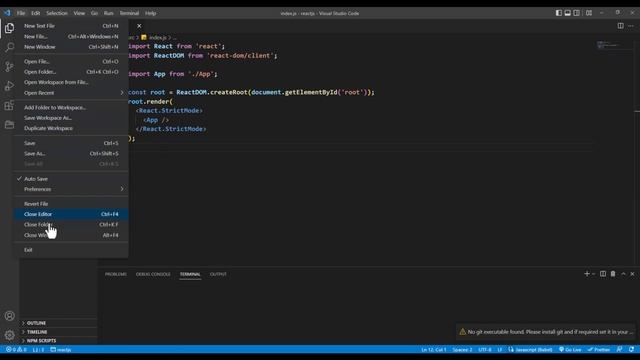
Task: Select New Text File from File menu
Action: 71,26
